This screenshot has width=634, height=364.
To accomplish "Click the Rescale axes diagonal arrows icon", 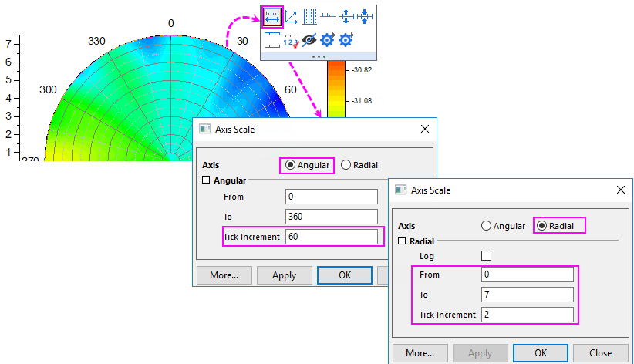I will pos(291,16).
